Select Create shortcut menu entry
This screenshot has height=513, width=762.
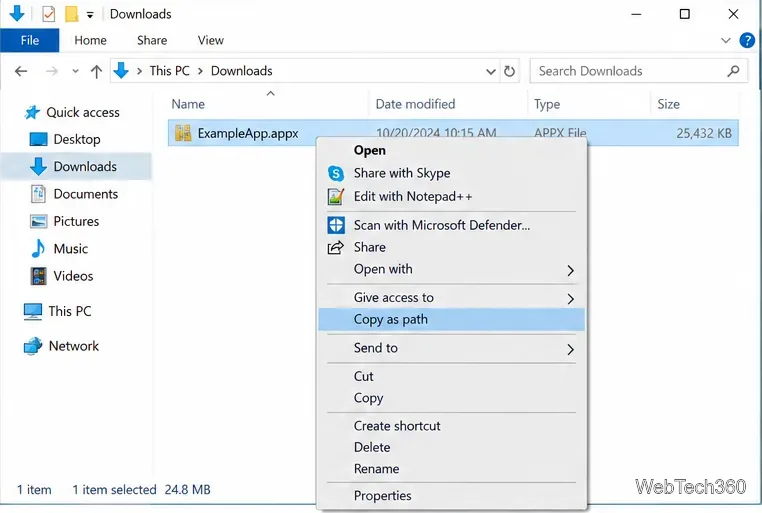tap(451, 426)
